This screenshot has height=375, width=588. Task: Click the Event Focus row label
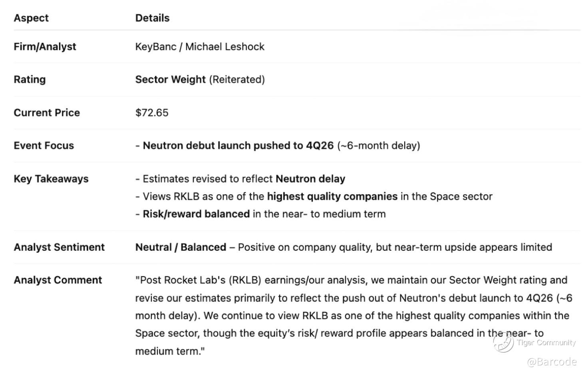click(x=44, y=146)
